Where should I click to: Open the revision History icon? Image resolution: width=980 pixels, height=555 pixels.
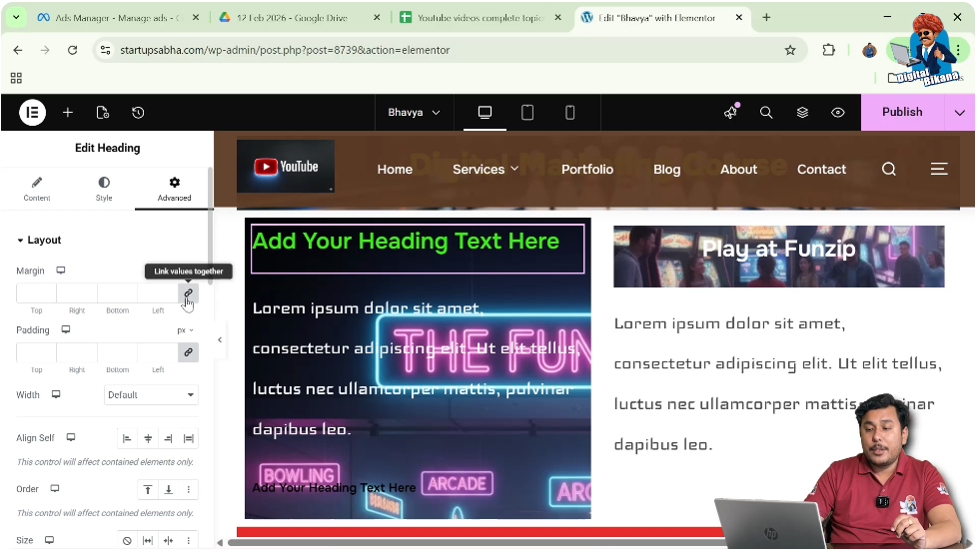138,113
